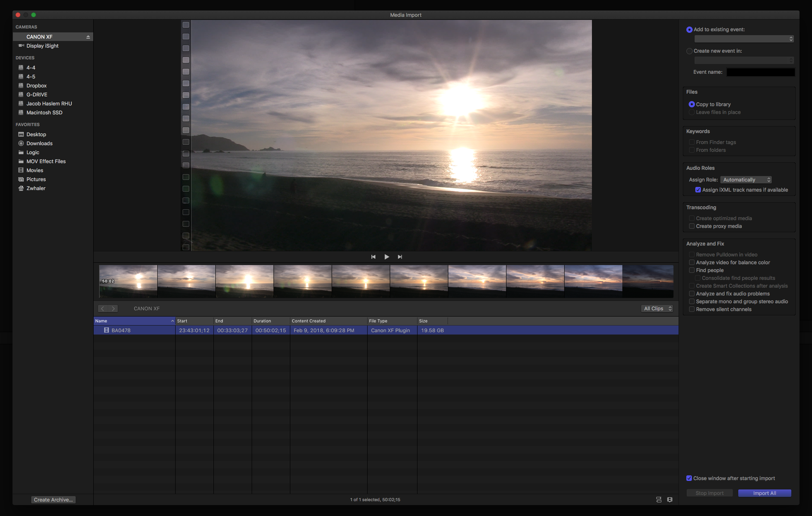Eject the CANON XF camera

pos(88,37)
